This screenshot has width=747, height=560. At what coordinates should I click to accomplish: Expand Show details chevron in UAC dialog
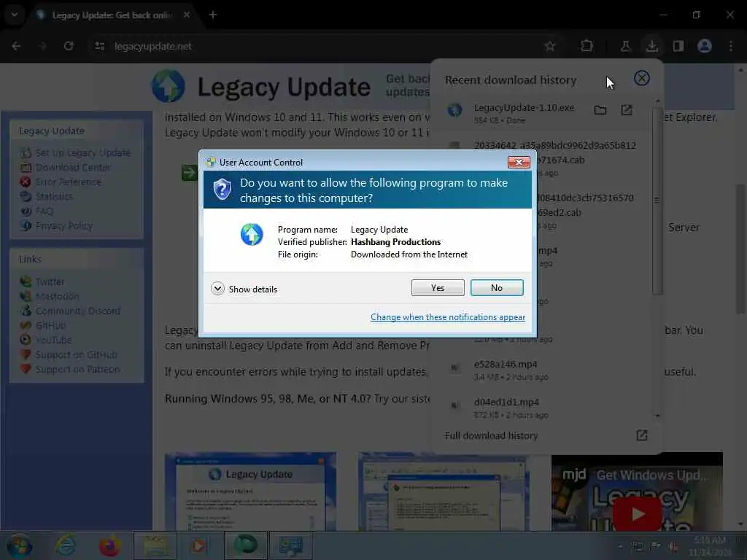pyautogui.click(x=217, y=289)
